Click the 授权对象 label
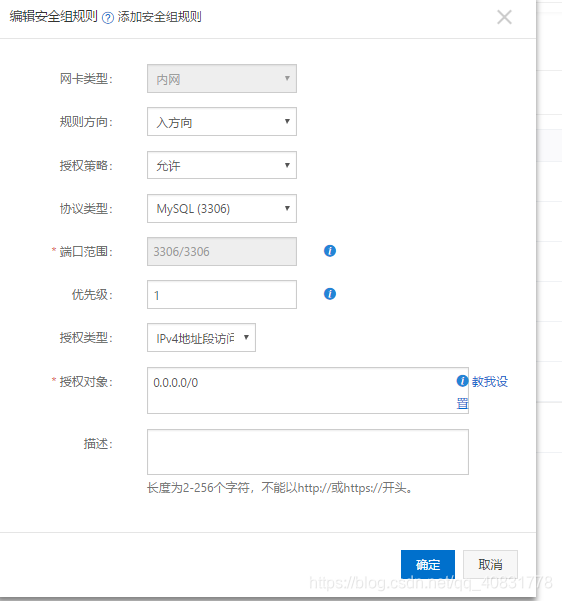 (x=86, y=382)
